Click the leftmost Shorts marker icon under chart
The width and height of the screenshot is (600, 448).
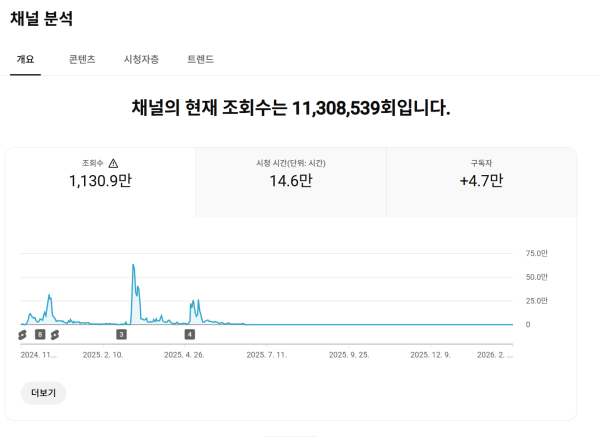(x=22, y=334)
